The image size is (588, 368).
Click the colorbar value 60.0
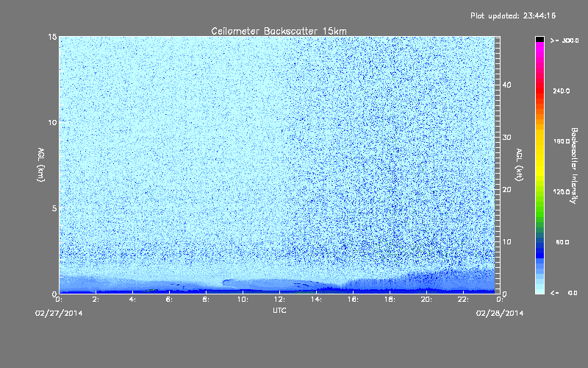[x=562, y=242]
